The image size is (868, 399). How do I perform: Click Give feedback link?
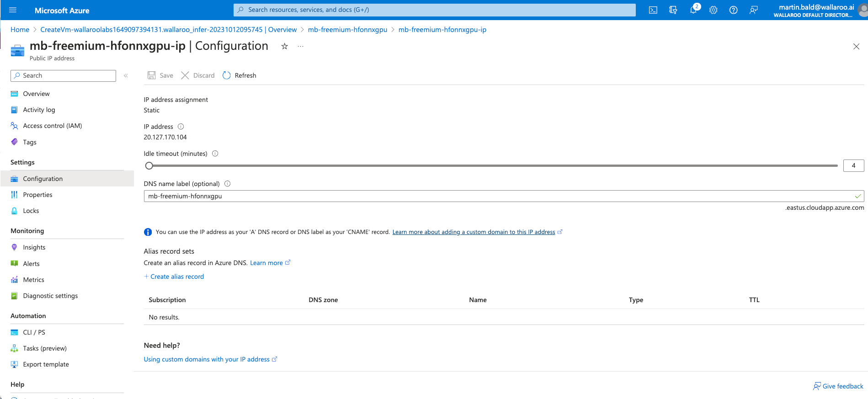pyautogui.click(x=838, y=386)
